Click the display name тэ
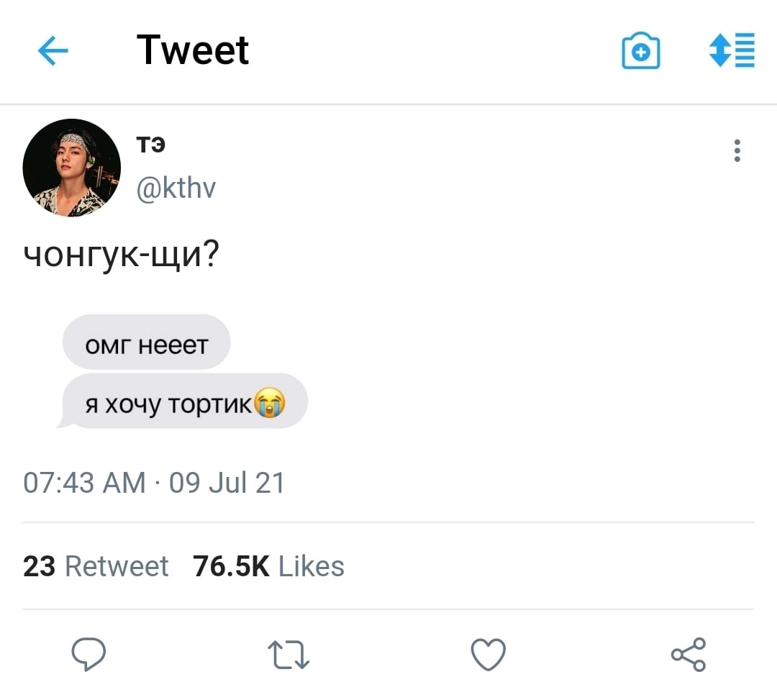The height and width of the screenshot is (700, 777). point(151,145)
